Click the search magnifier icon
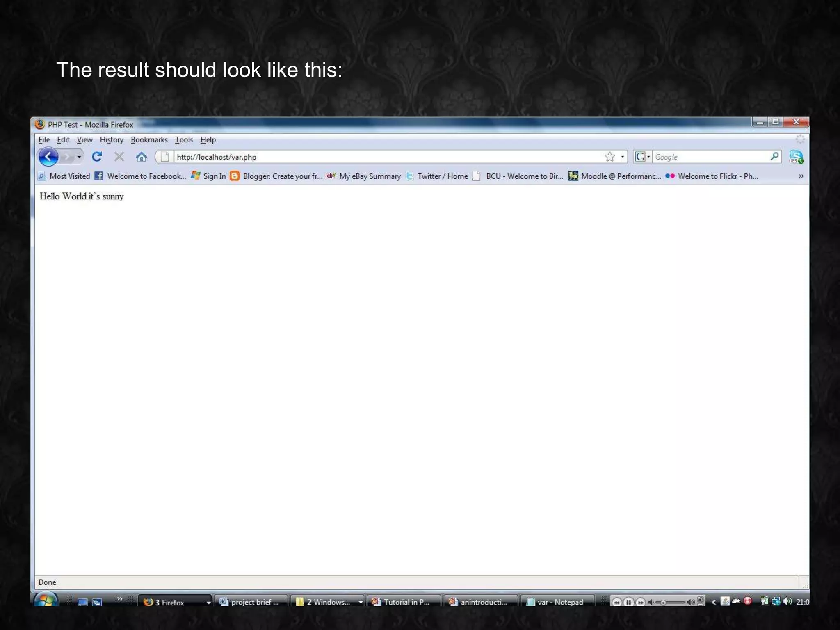This screenshot has height=630, width=840. 774,156
